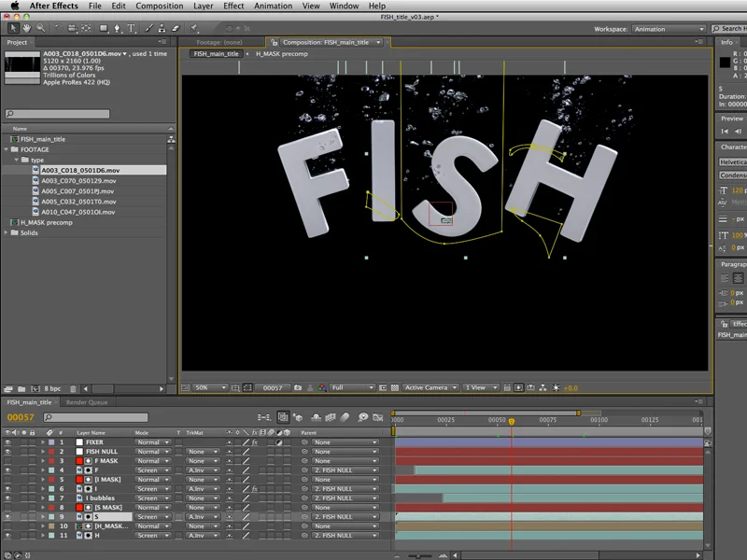Select the Selection arrow tool
The image size is (747, 560).
[x=13, y=28]
